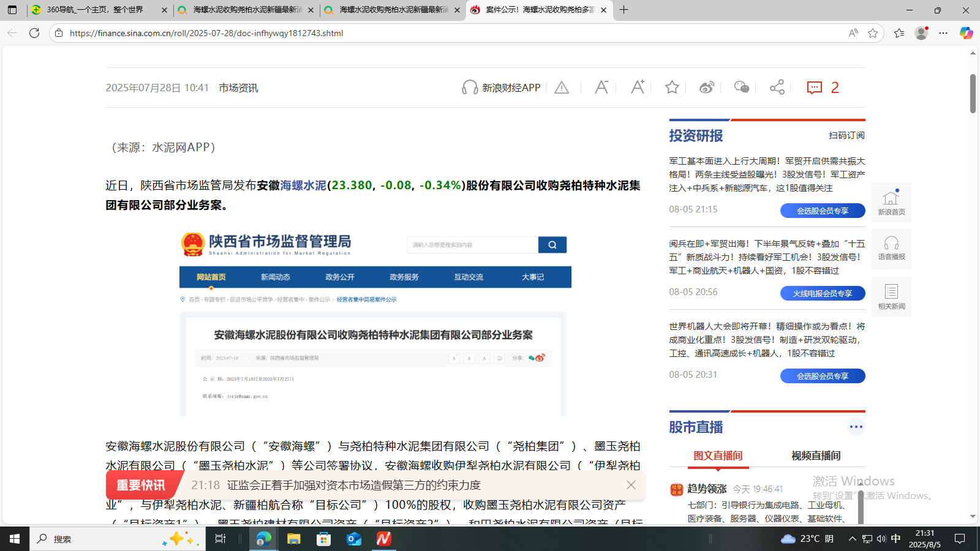Open the 投资研报 section heading
980x551 pixels.
coord(696,135)
